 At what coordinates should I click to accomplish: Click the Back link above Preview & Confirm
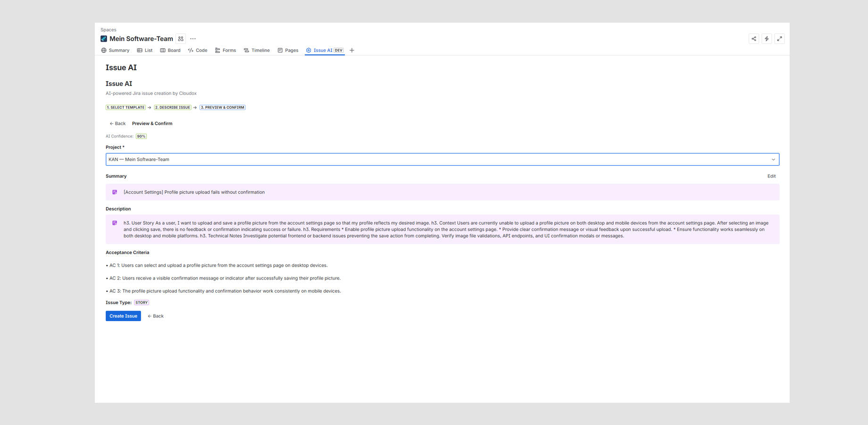tap(117, 123)
